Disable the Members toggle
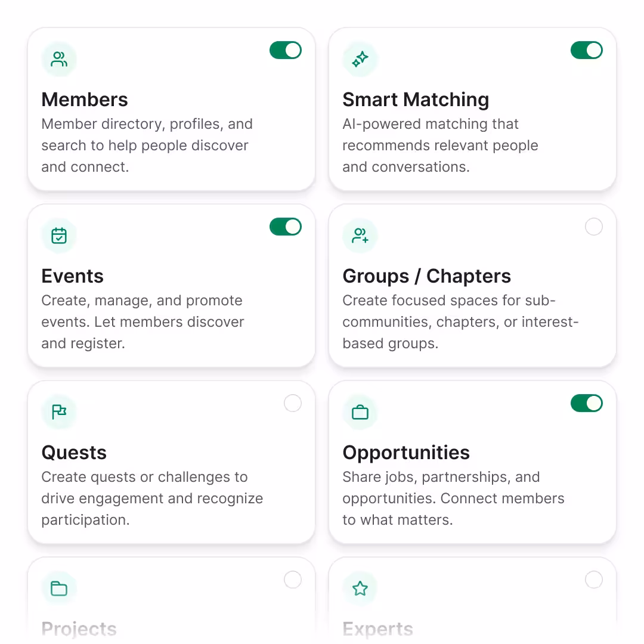644x644 pixels. point(286,50)
